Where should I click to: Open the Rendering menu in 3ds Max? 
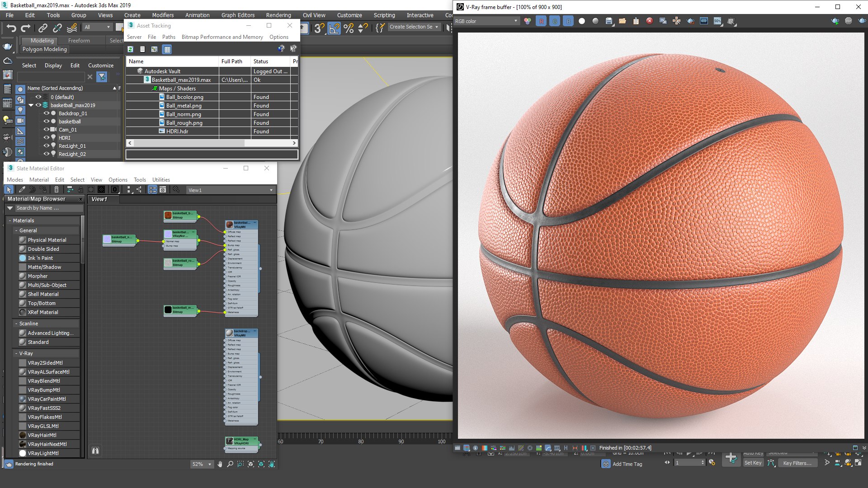[x=278, y=15]
